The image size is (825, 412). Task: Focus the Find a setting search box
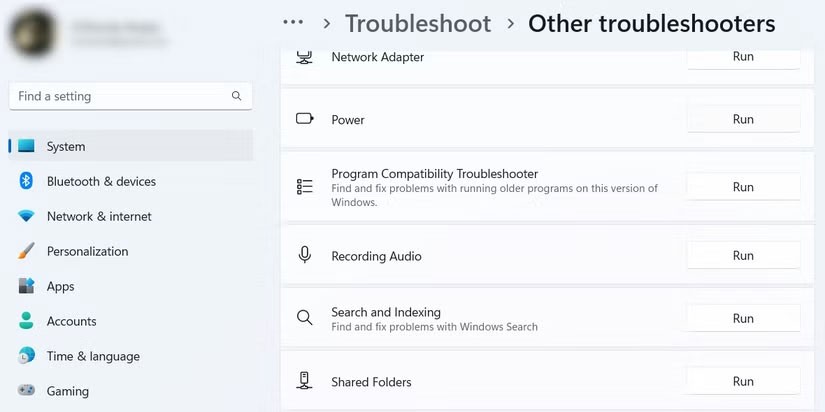[120, 96]
